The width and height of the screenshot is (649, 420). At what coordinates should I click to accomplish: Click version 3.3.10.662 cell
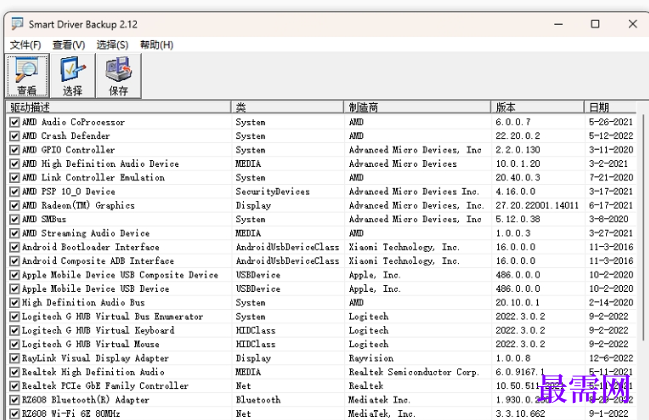[x=520, y=413]
